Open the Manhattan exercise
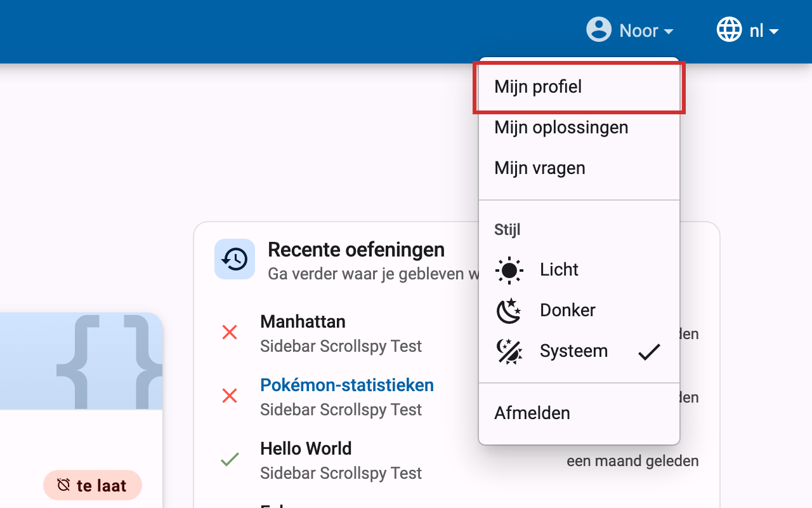This screenshot has width=812, height=508. click(303, 322)
